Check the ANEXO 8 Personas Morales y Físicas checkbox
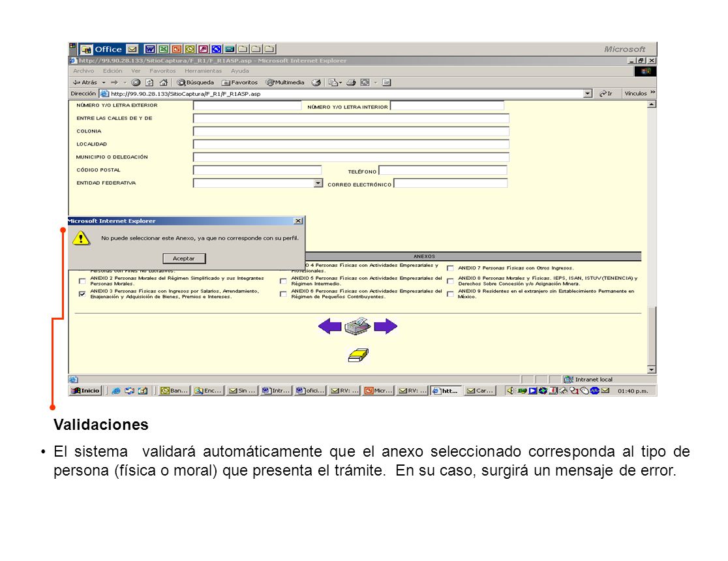The width and height of the screenshot is (728, 561). [x=450, y=281]
